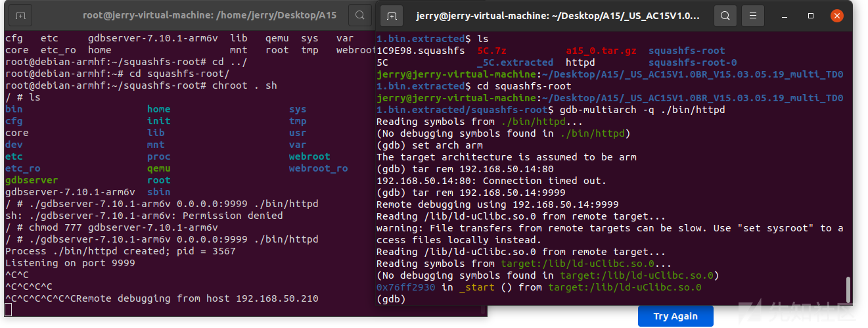Click the address '0x76ff2930'
This screenshot has width=868, height=328.
(x=405, y=287)
